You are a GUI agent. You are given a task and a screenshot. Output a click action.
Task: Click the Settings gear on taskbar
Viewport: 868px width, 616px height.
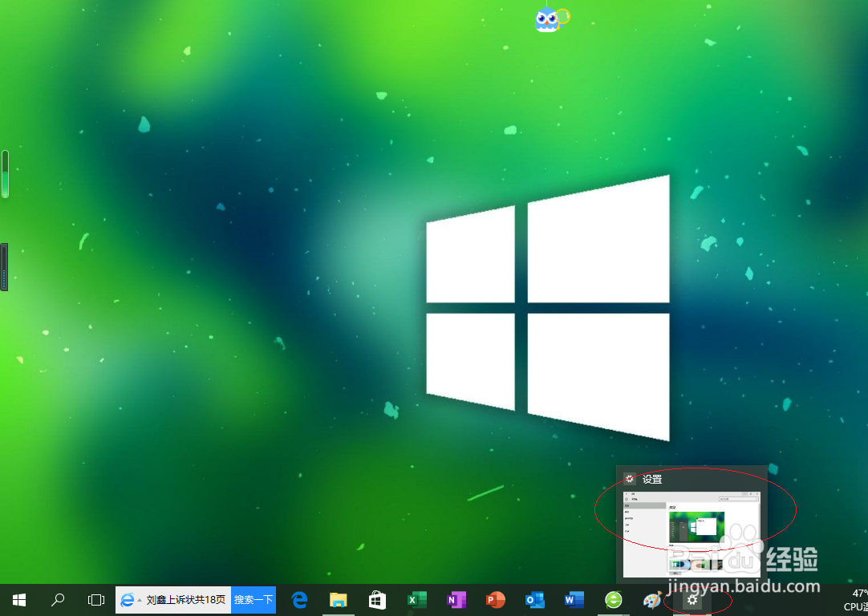[x=692, y=600]
